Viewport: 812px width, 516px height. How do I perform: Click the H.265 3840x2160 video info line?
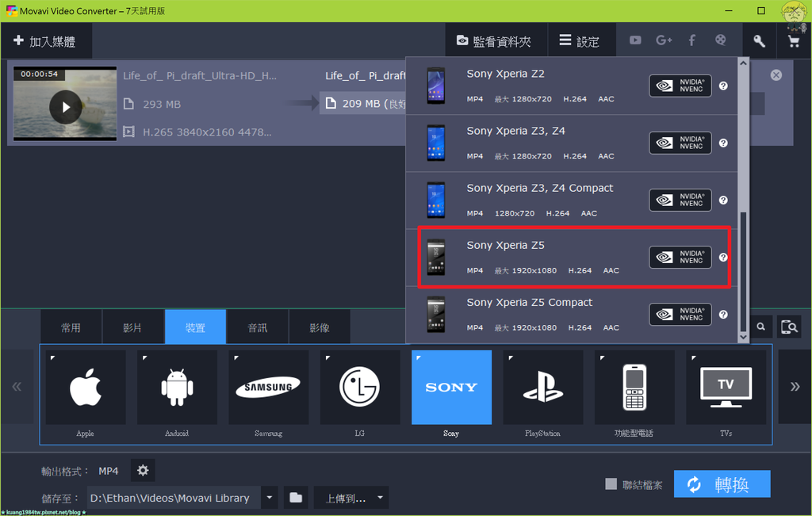tap(207, 132)
